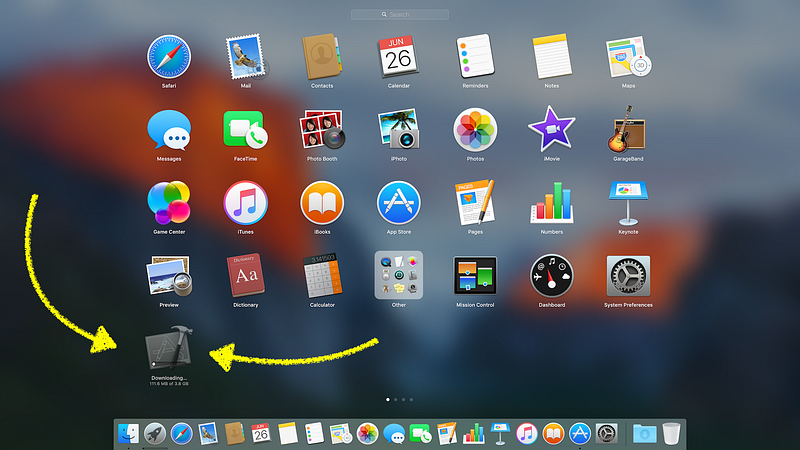800x450 pixels.
Task: Open Numbers in the Launchpad grid
Action: (x=552, y=203)
